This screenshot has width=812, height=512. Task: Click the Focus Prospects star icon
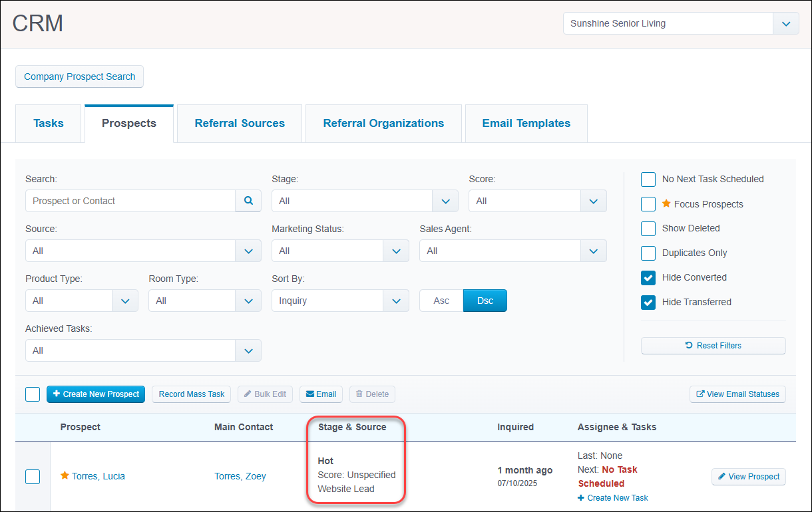point(666,204)
